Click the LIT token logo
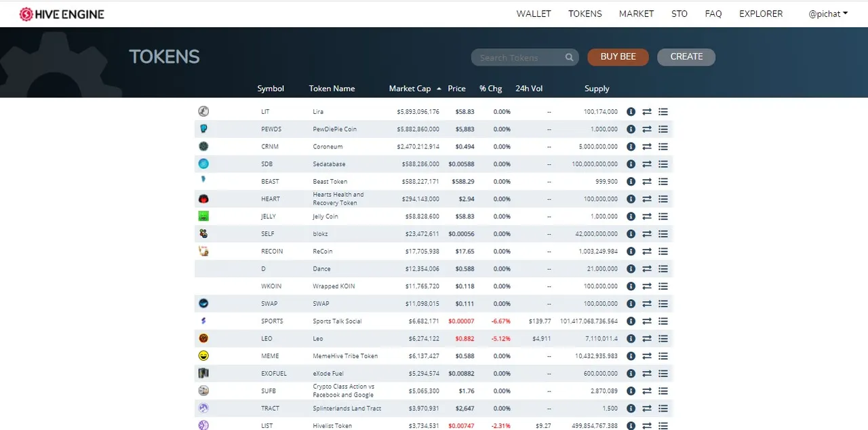 pyautogui.click(x=203, y=111)
